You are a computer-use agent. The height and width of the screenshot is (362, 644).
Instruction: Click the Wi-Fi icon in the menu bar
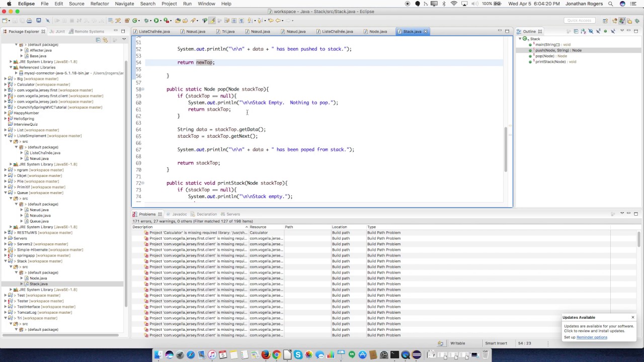coord(454,4)
